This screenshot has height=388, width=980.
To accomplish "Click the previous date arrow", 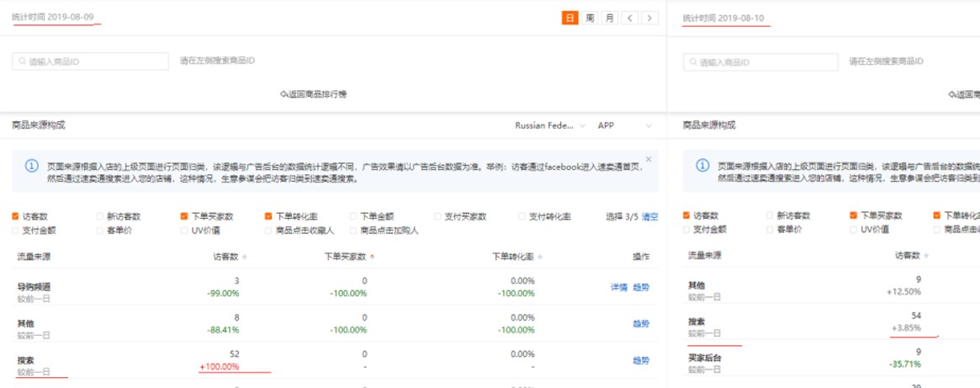I will tap(631, 18).
